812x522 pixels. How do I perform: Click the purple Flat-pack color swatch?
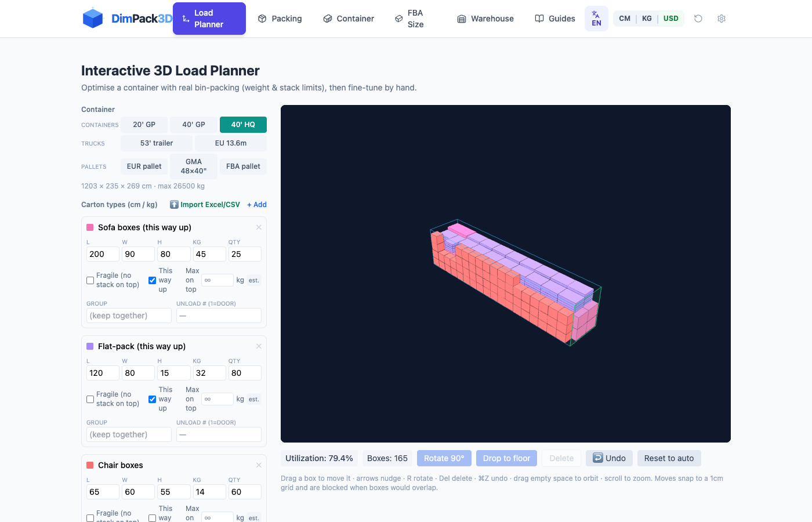pyautogui.click(x=90, y=346)
